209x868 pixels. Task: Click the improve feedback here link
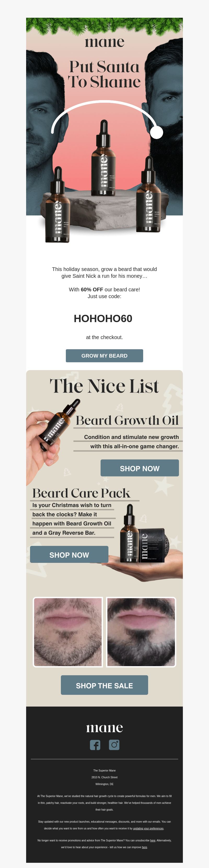[144, 847]
